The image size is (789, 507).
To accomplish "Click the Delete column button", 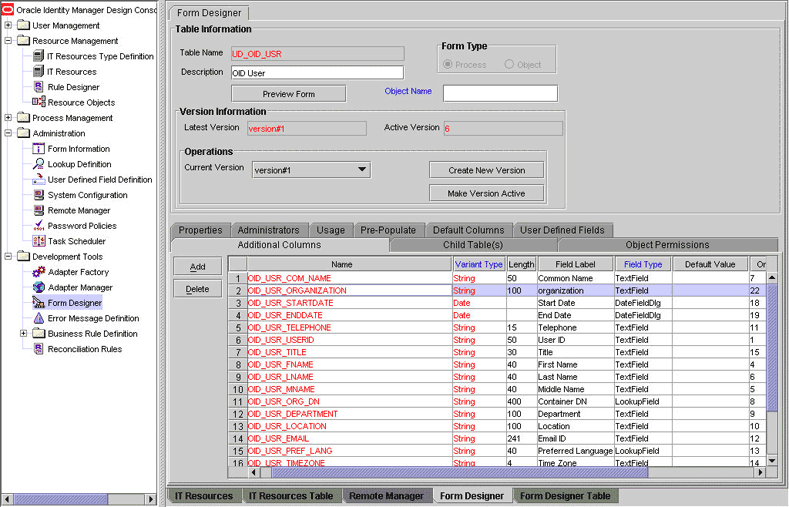I will click(197, 289).
